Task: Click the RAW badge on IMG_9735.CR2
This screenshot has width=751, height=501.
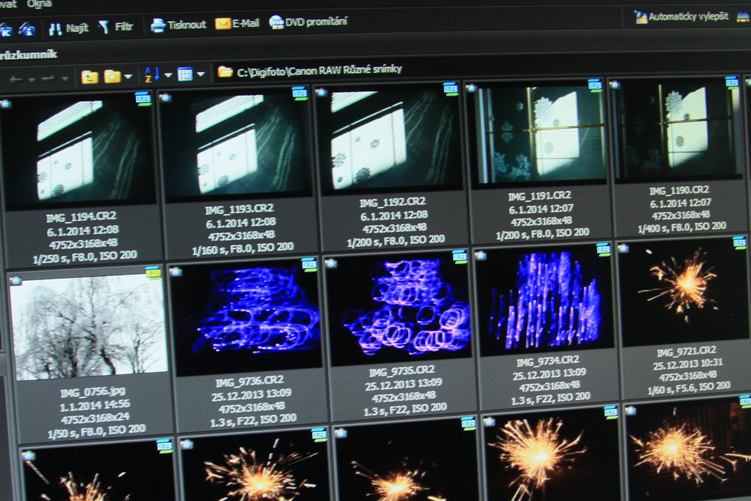Action: click(460, 256)
